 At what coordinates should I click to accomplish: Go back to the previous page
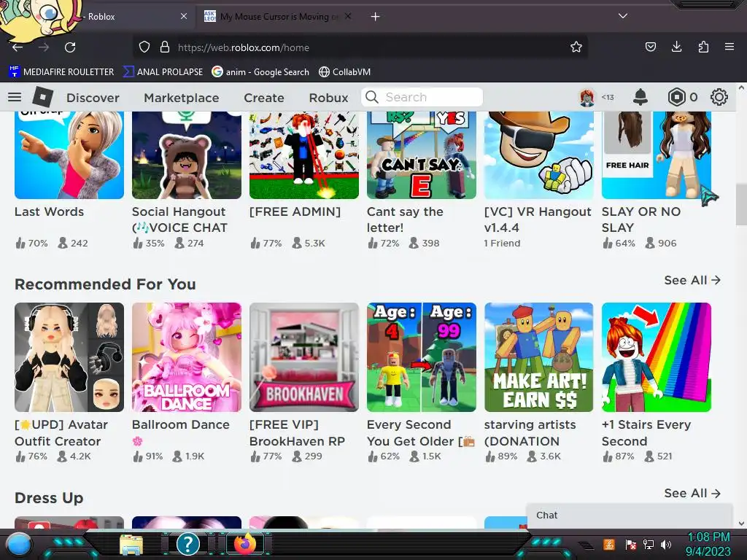pos(18,47)
